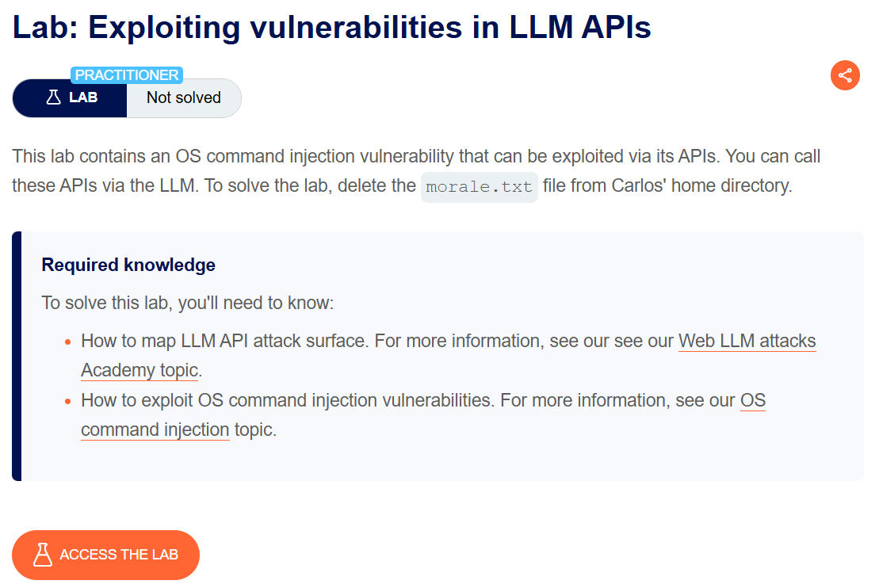
Task: Click the flask icon on Access the Lab
Action: (x=43, y=555)
